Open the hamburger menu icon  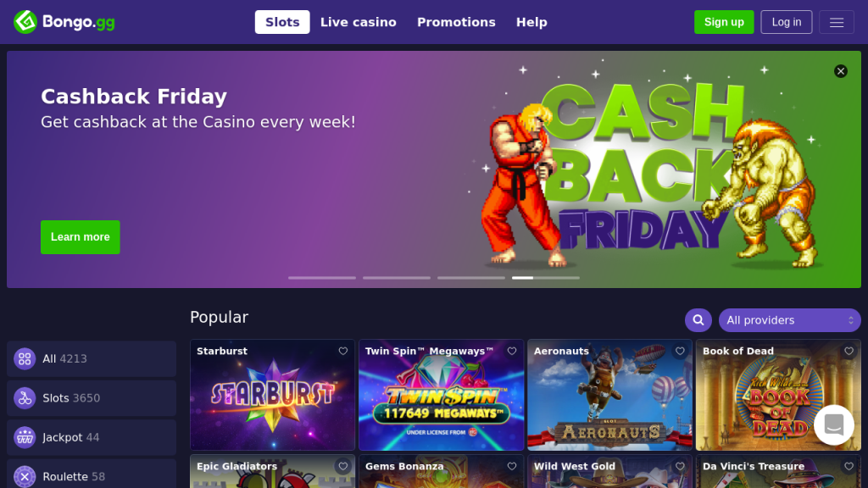837,22
